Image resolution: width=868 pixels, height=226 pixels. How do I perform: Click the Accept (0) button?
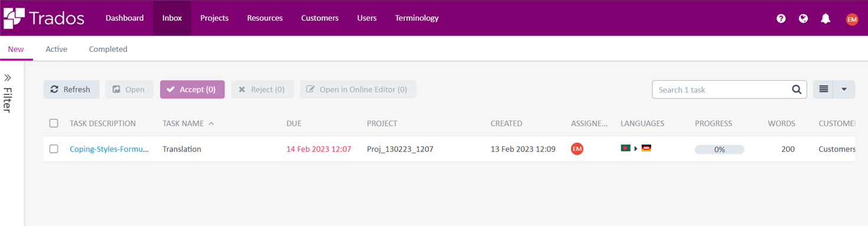(192, 90)
